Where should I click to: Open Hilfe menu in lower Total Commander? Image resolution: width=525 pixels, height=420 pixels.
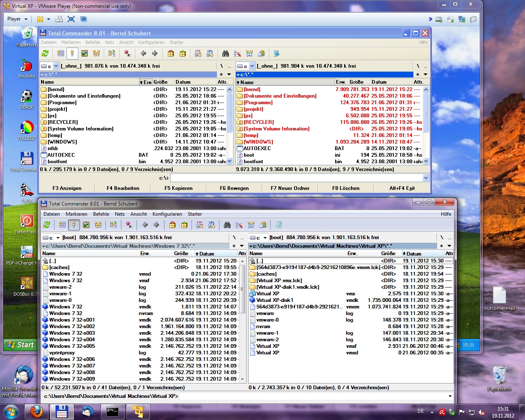pos(446,214)
